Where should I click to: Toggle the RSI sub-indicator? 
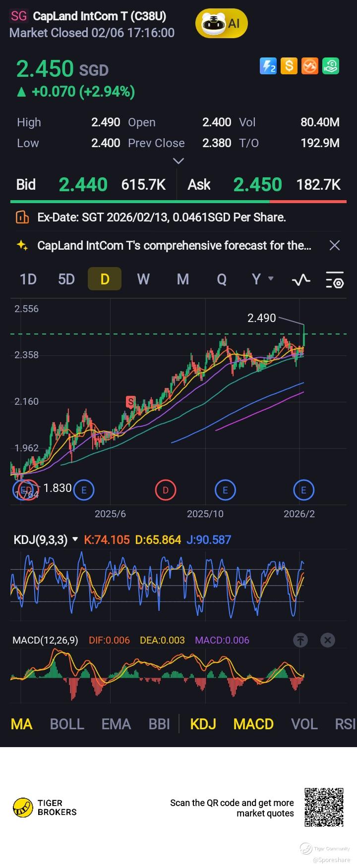coord(345,724)
